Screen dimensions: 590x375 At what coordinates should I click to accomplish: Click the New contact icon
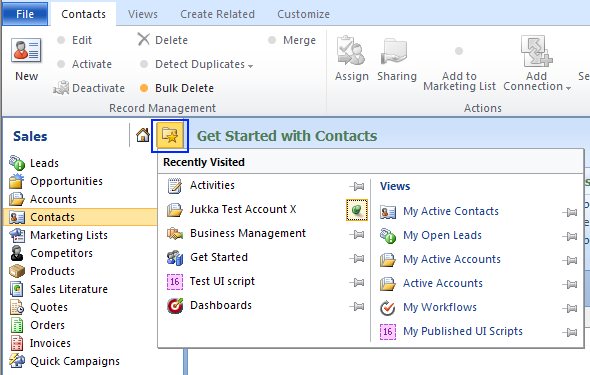pyautogui.click(x=26, y=50)
